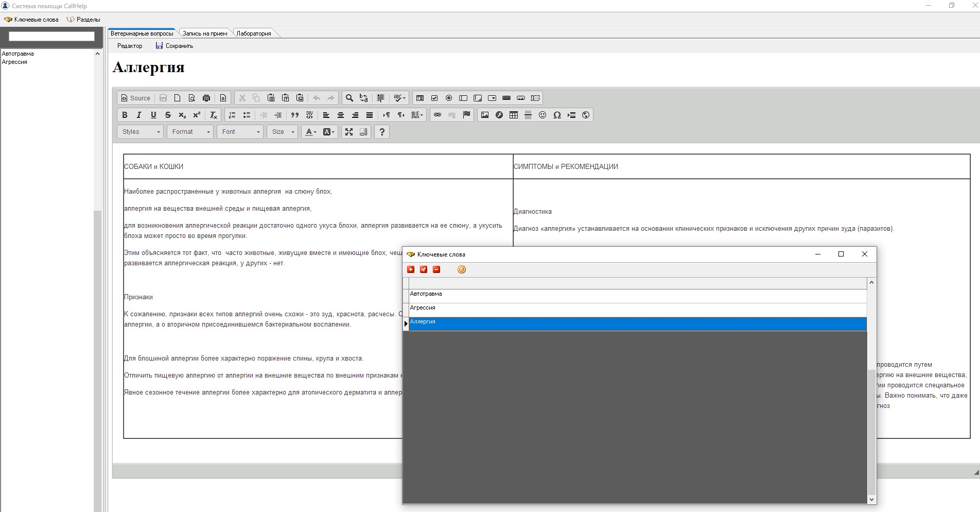This screenshot has width=980, height=512.
Task: Switch to the Запись на прием tab
Action: (205, 33)
